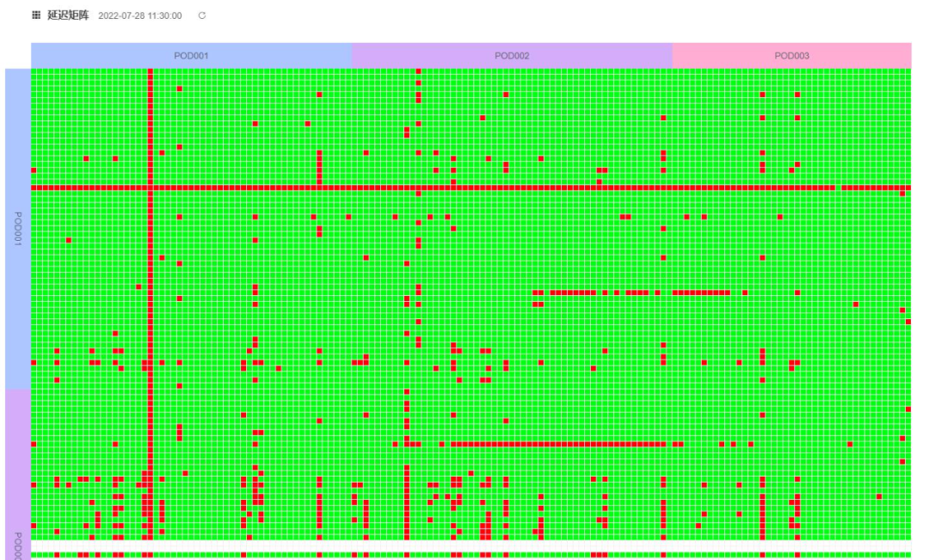Click the topmost red cell under POD002 header
This screenshot has width=929, height=560.
[x=418, y=71]
